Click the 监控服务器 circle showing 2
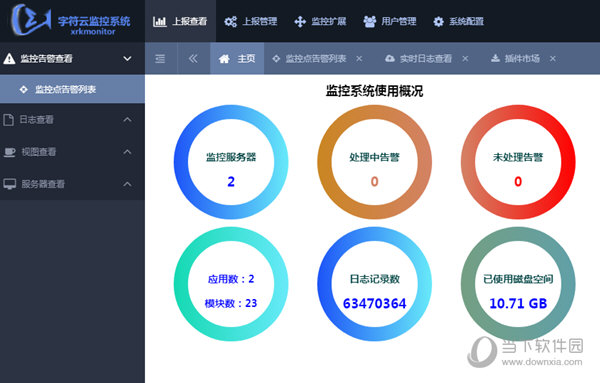600x383 pixels. point(231,162)
